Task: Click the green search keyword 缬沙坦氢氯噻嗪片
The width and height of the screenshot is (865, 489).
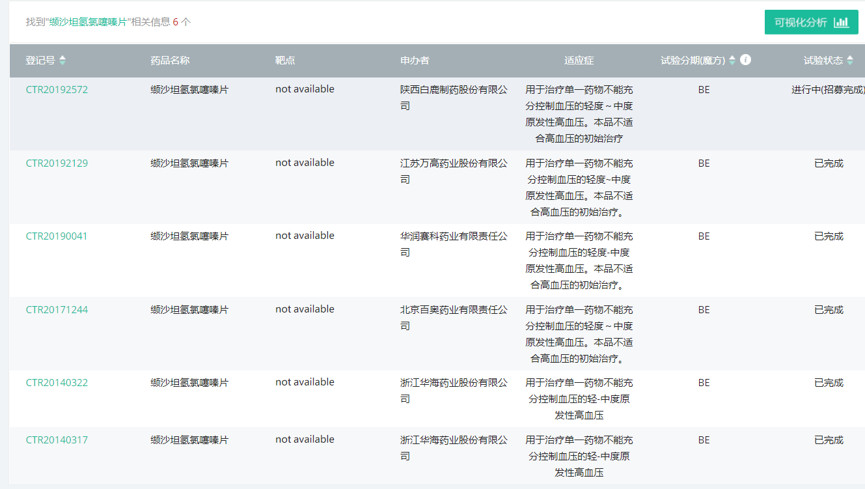Action: point(88,22)
